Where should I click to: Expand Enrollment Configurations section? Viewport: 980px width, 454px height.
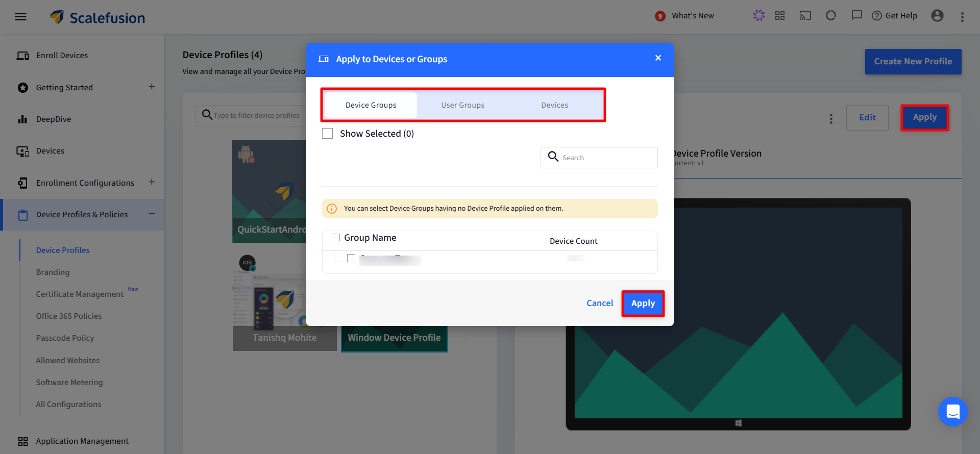[x=152, y=182]
